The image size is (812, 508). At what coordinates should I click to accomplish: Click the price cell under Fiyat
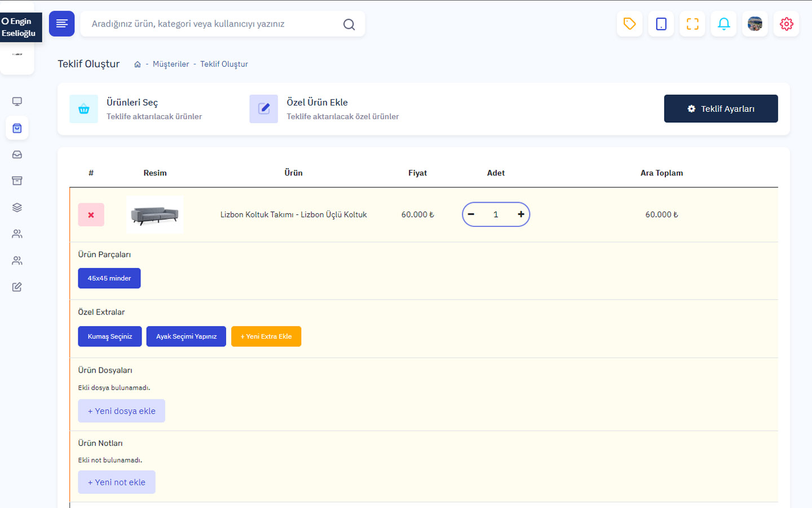click(418, 214)
